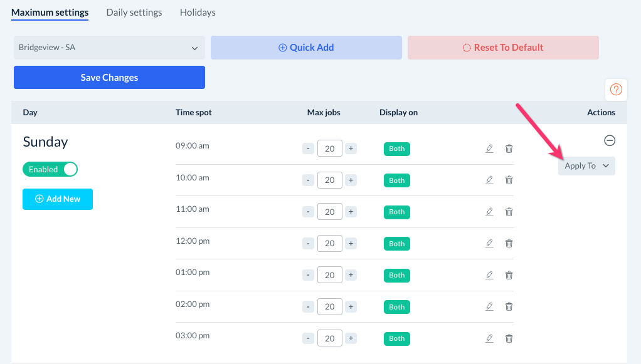Delete the 10:00 am time spot

(x=509, y=180)
